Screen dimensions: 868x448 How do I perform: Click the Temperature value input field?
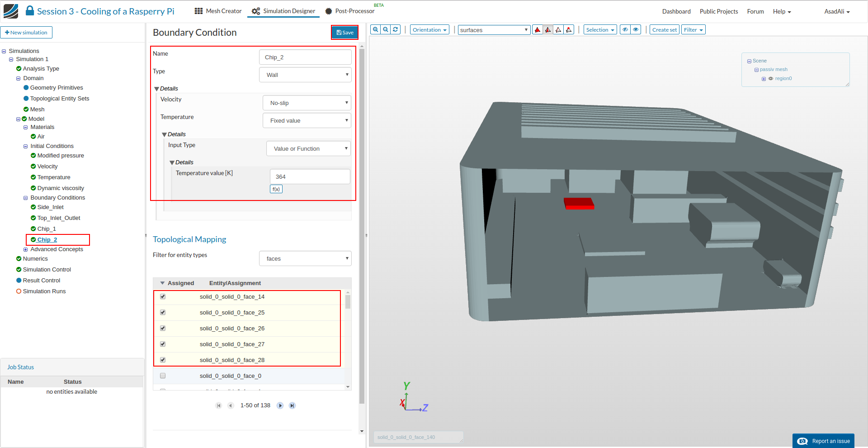tap(310, 177)
